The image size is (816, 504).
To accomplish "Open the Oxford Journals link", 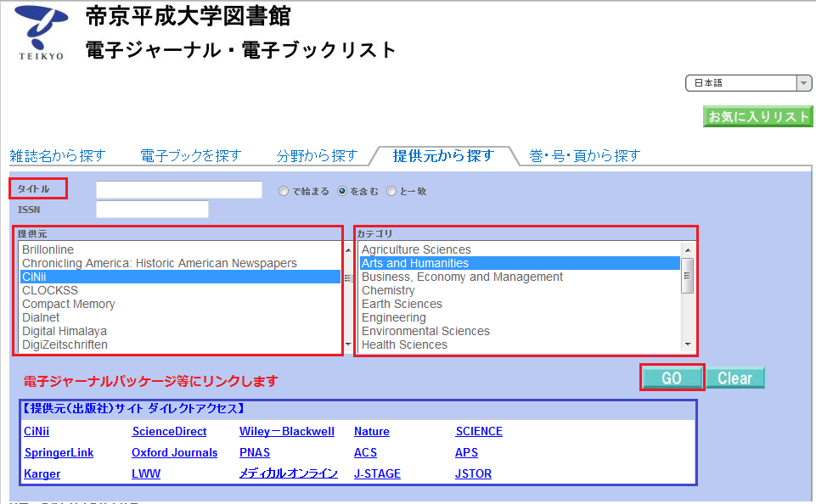I will point(174,452).
